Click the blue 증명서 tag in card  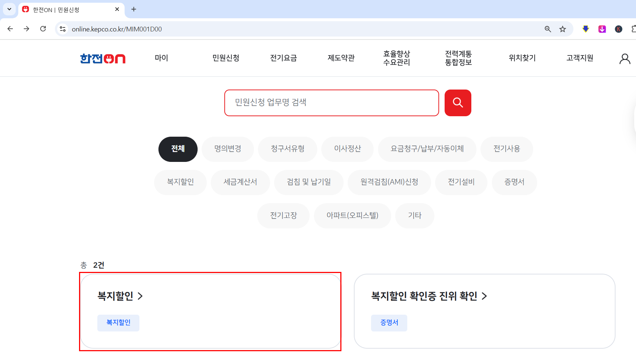[389, 323]
